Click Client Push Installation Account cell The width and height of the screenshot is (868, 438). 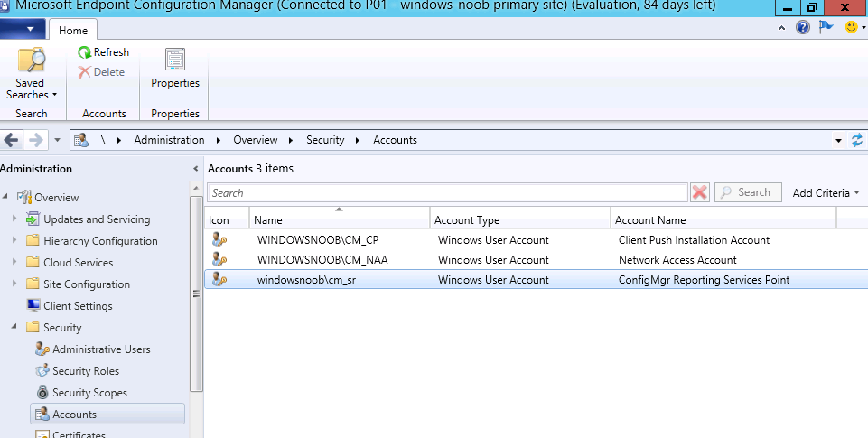coord(694,239)
